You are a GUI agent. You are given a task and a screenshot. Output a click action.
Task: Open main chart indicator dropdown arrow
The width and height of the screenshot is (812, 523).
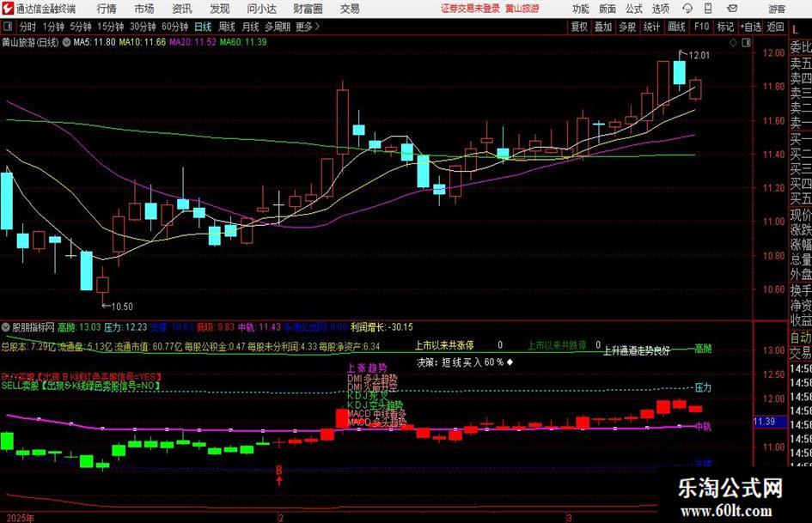(66, 42)
